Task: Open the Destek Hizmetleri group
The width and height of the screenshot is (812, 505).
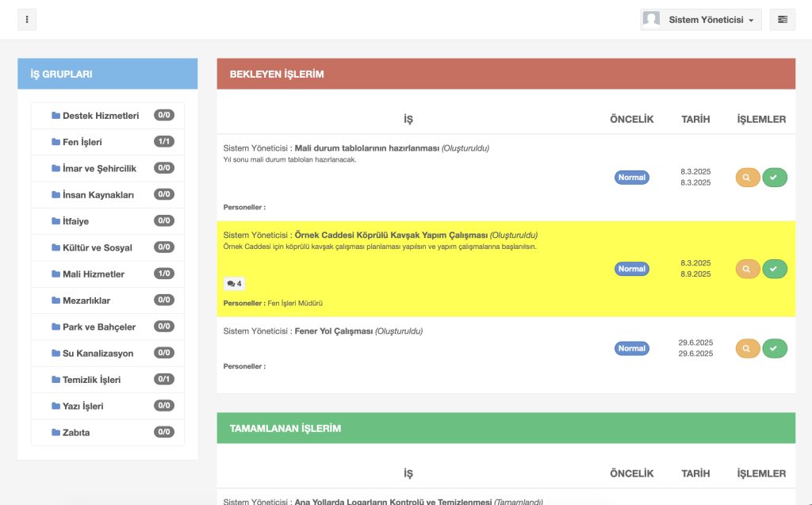Action: point(100,116)
